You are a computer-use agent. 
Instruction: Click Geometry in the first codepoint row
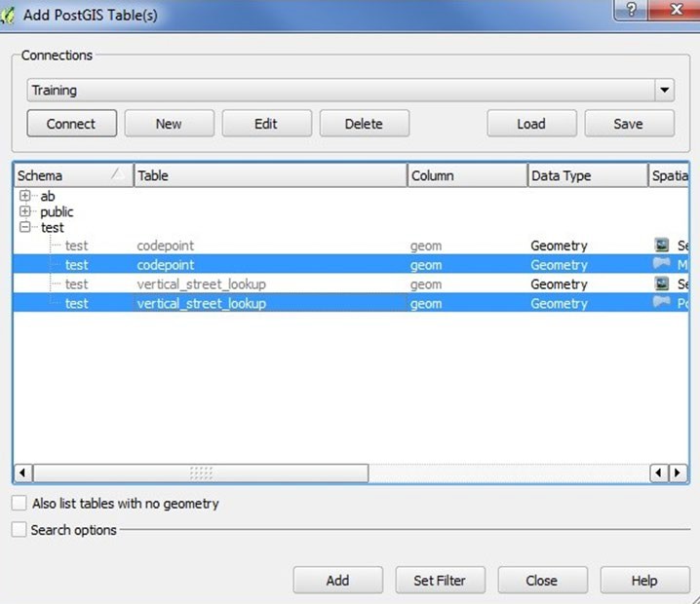tap(559, 245)
